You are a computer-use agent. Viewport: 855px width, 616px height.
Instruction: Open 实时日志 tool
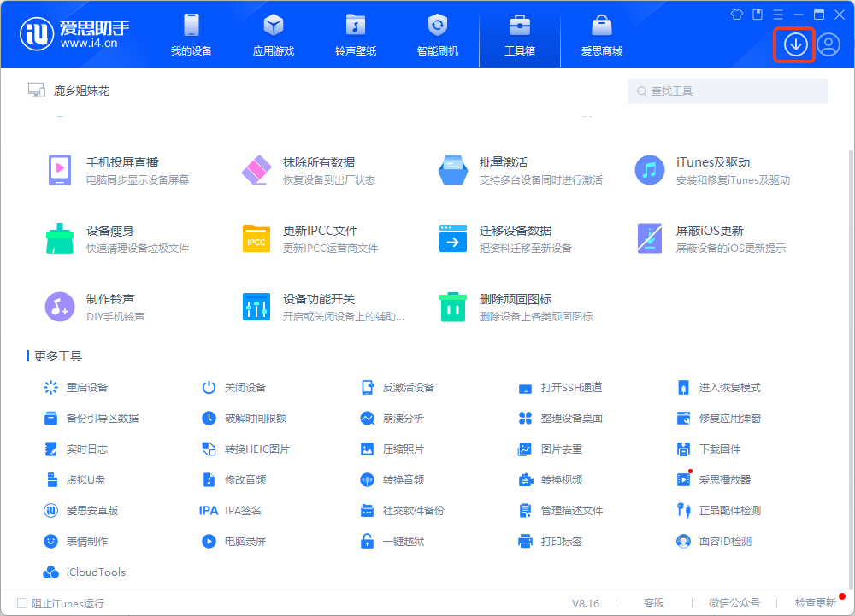tap(76, 449)
